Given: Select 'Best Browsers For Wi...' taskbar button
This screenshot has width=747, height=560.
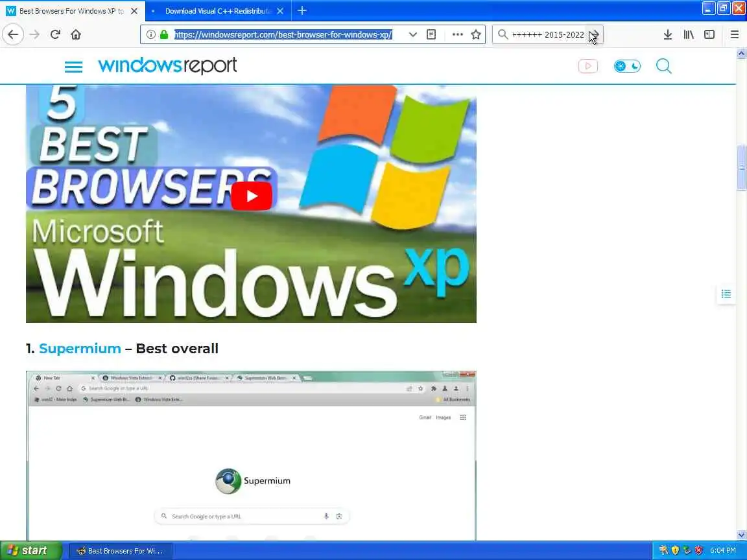Looking at the screenshot, I should click(121, 551).
